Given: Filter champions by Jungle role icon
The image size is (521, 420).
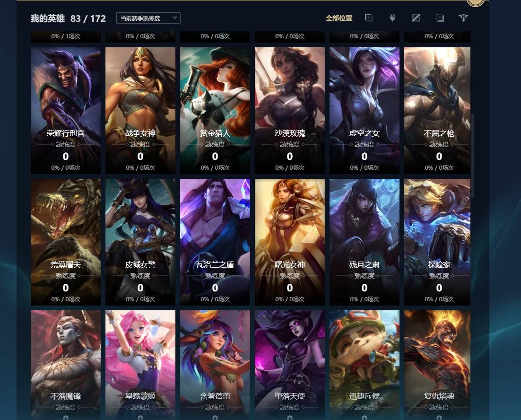Looking at the screenshot, I should 392,17.
